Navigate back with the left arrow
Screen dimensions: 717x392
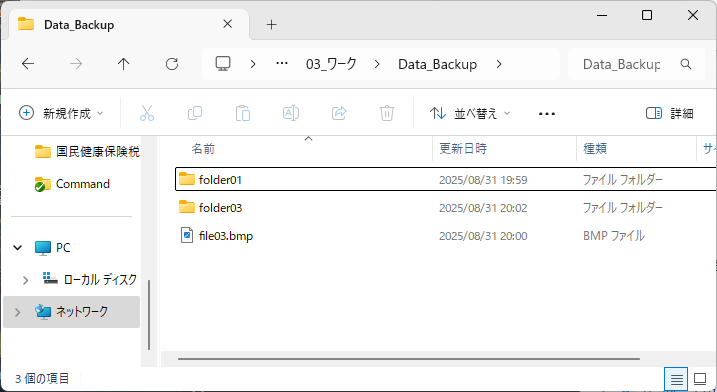point(28,64)
